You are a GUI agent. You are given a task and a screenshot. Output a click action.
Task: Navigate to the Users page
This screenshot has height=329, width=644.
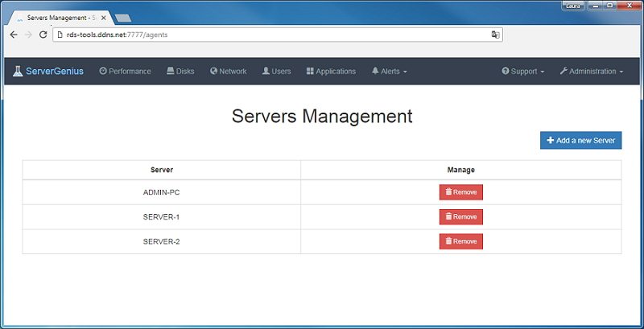click(276, 72)
